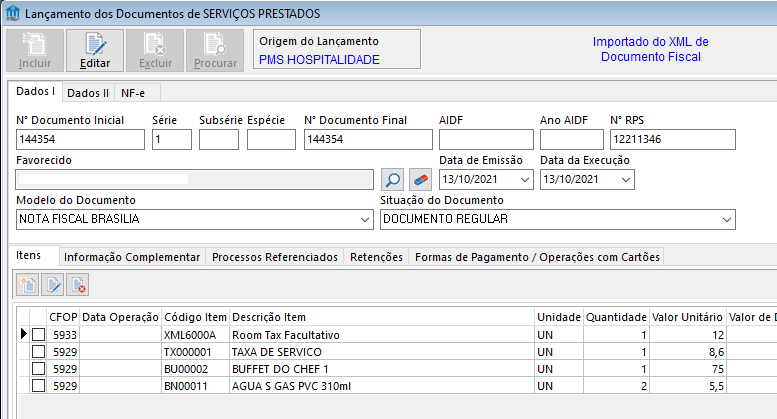The image size is (777, 419).
Task: Delete item using the Itens toolbar icon
Action: [x=79, y=284]
